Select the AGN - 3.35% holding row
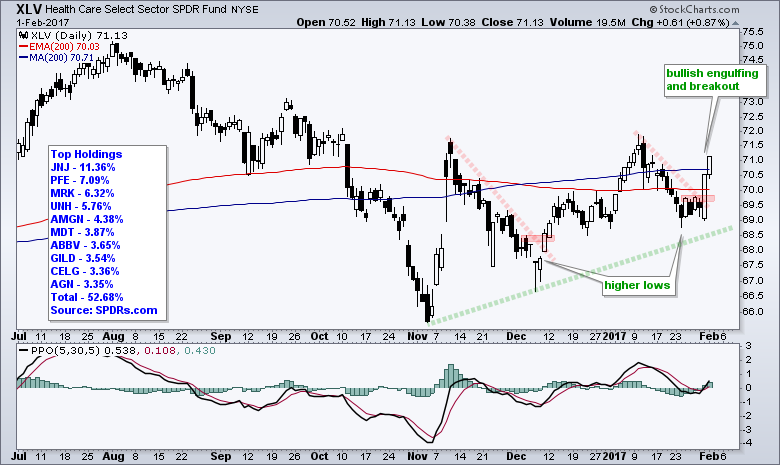Viewport: 780px width, 465px height. 82,283
